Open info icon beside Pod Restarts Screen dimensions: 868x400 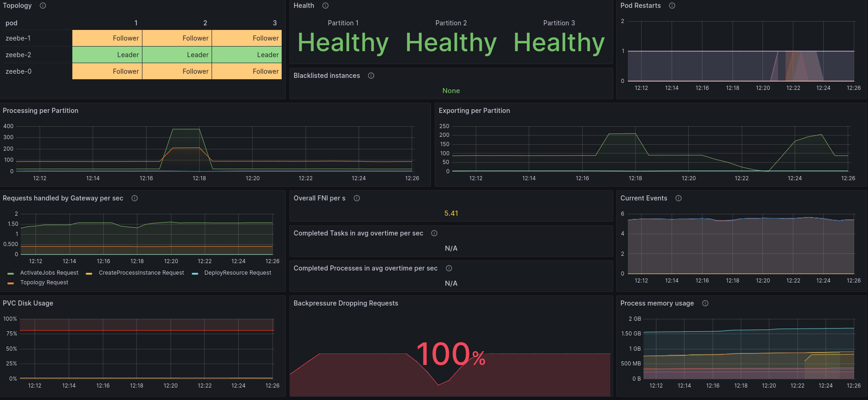[672, 6]
